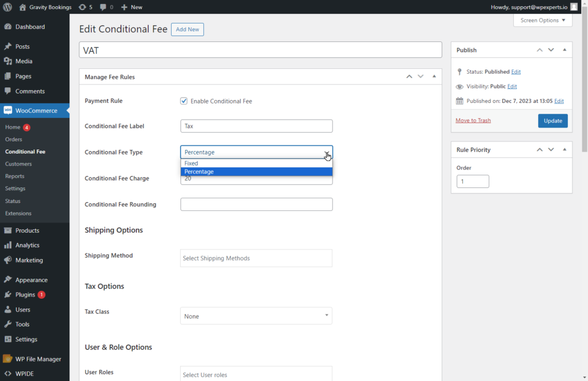This screenshot has width=588, height=381.
Task: Edit the Published on date
Action: point(559,101)
